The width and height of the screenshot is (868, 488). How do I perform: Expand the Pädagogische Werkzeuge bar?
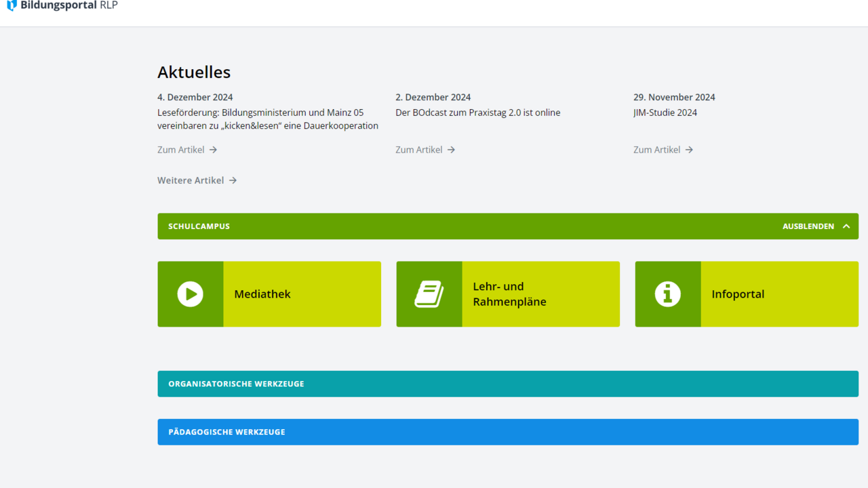click(x=508, y=432)
